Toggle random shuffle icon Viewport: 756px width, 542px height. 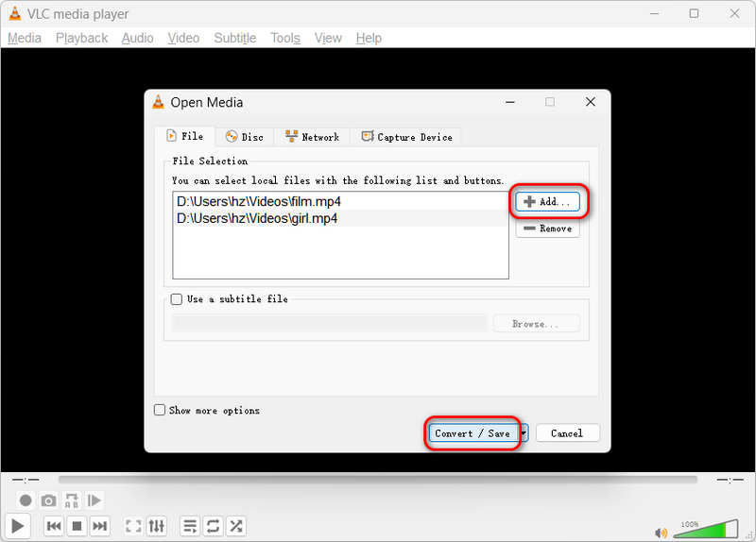click(236, 526)
